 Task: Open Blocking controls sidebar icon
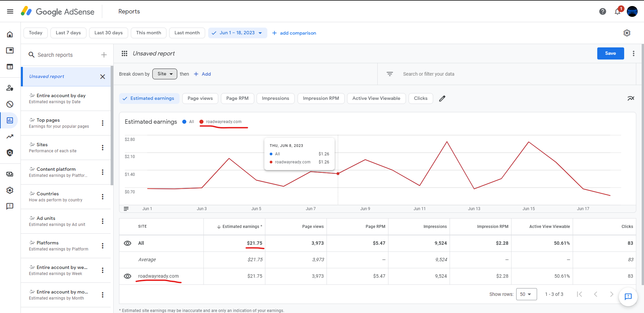coord(10,104)
